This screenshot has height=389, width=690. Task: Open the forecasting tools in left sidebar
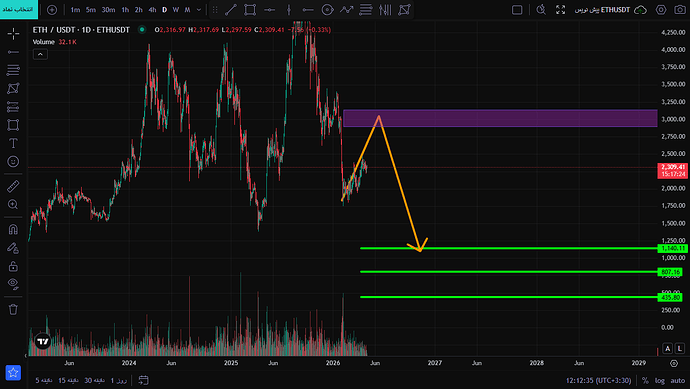(13, 106)
